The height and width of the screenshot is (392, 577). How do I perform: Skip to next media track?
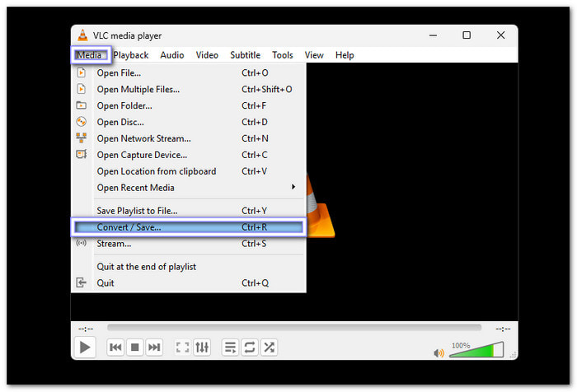(x=154, y=348)
